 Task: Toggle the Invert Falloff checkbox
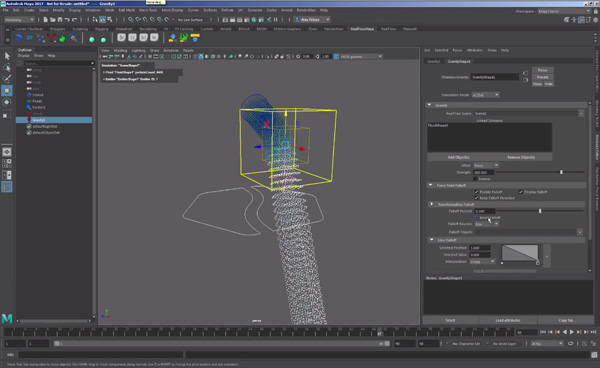coord(476,218)
